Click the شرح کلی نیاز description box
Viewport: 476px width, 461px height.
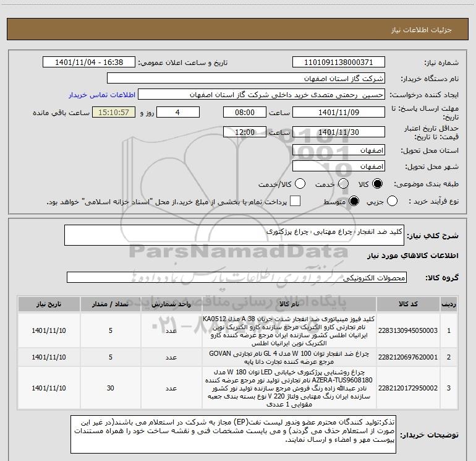234,235
